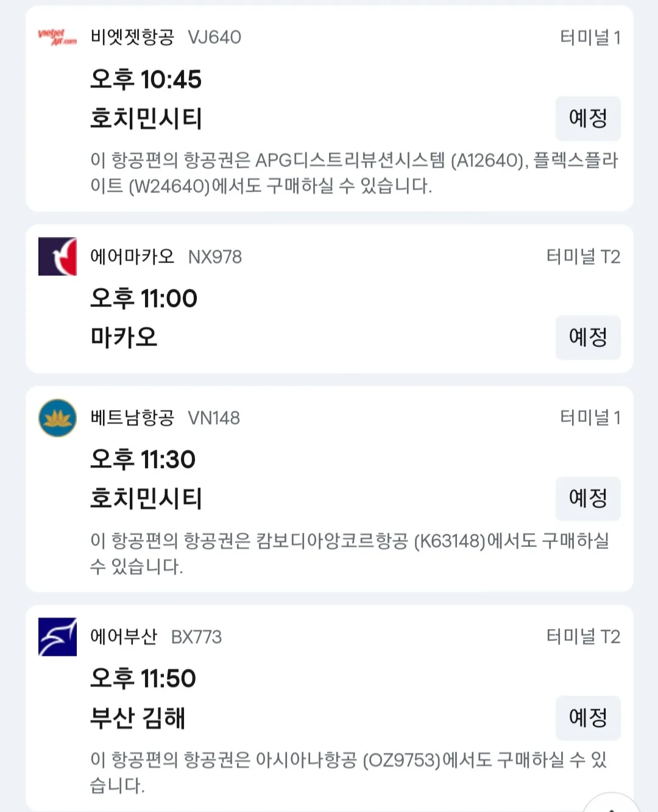The height and width of the screenshot is (812, 658).
Task: Select 터미널 T2 label on Air Macau flight
Action: tap(583, 257)
